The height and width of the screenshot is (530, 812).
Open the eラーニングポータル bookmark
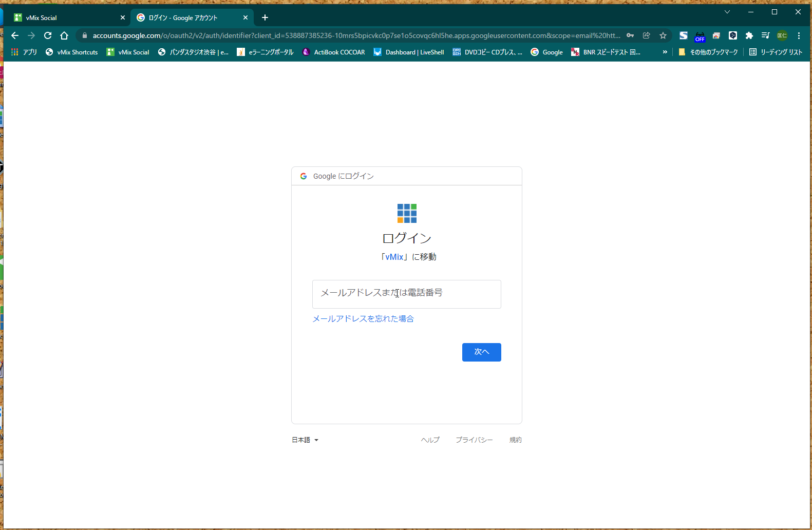pos(265,52)
